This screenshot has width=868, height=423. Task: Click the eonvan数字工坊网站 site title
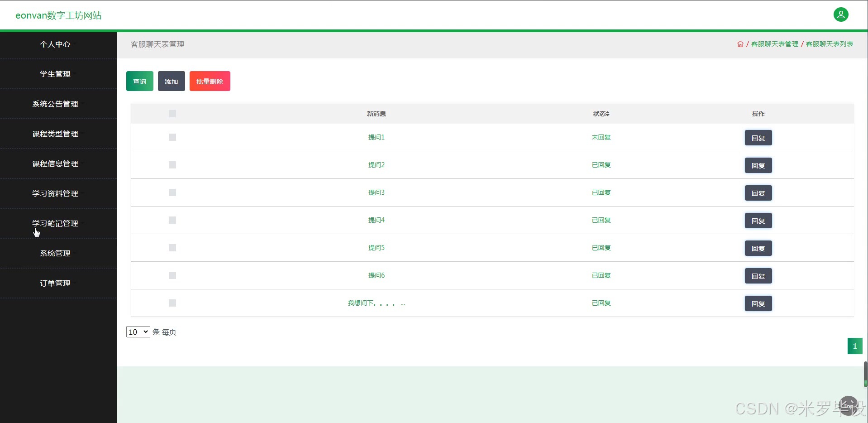tap(58, 15)
